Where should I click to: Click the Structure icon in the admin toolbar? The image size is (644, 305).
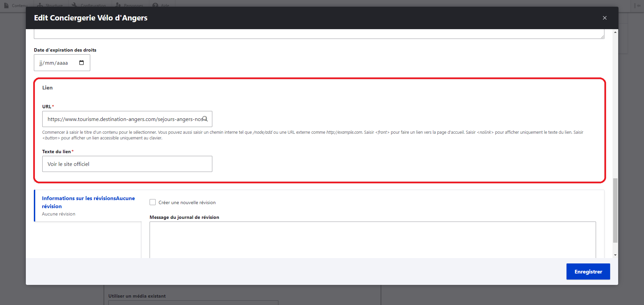point(39,5)
